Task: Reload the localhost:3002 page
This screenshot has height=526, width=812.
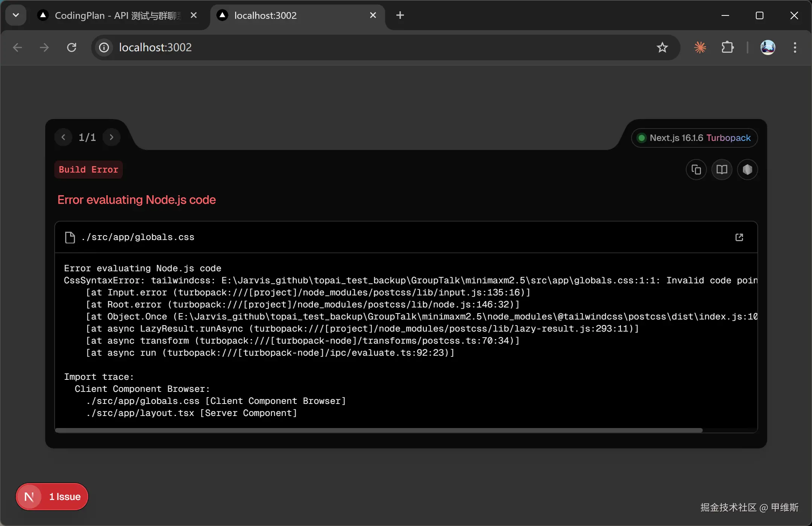Action: point(72,47)
